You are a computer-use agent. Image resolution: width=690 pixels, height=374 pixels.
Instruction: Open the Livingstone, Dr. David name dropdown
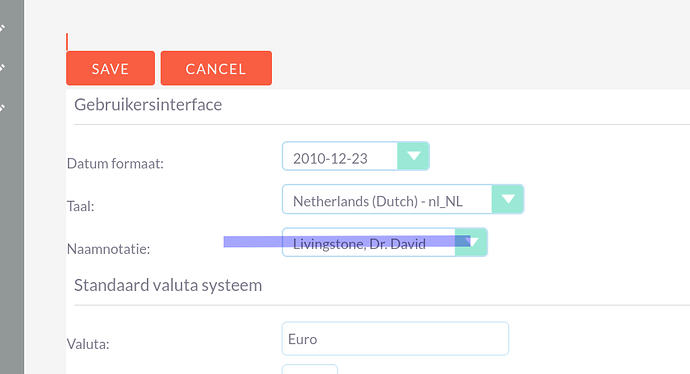click(x=385, y=242)
